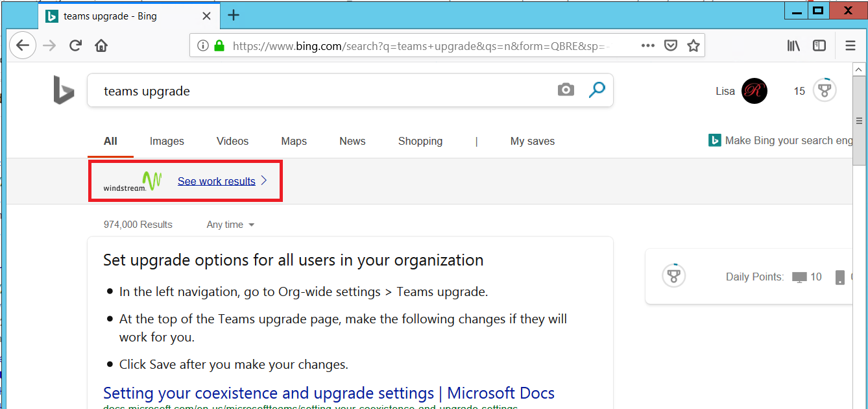Open visual search camera icon
Screen dimensions: 868x409
pyautogui.click(x=566, y=90)
